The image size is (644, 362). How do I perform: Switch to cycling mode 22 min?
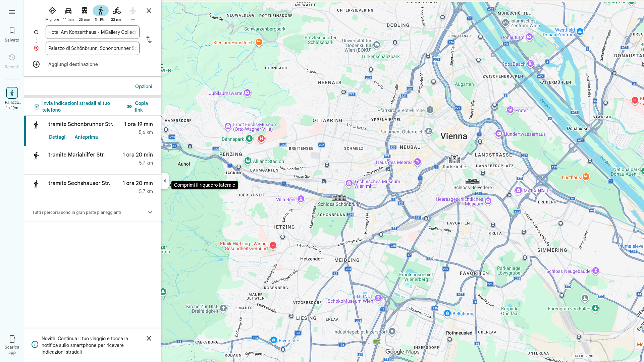click(117, 14)
